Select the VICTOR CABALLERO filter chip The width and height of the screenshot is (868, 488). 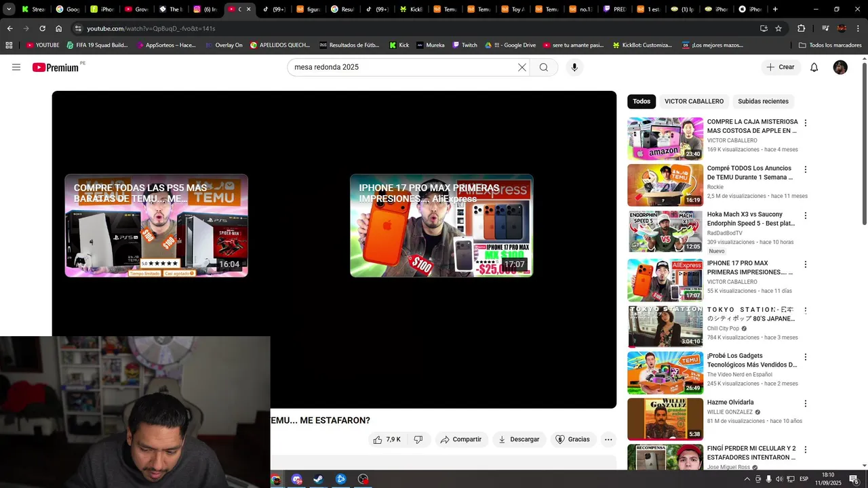[x=694, y=101]
